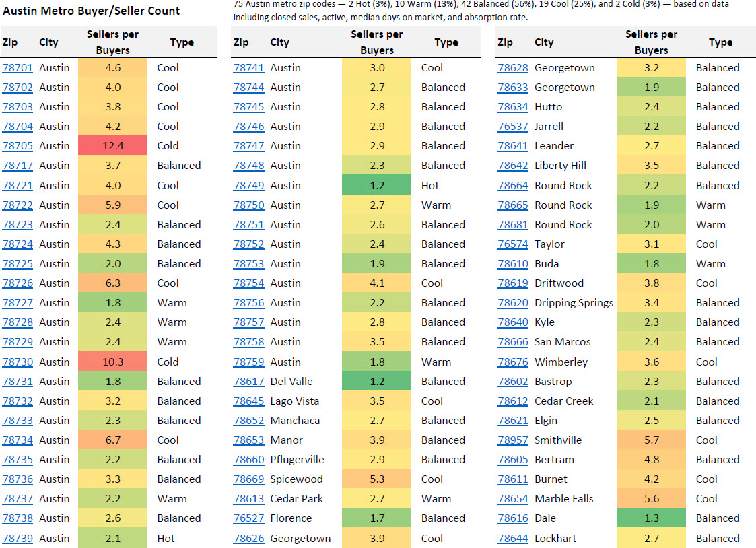Follow the 78749 zip link

point(248,185)
